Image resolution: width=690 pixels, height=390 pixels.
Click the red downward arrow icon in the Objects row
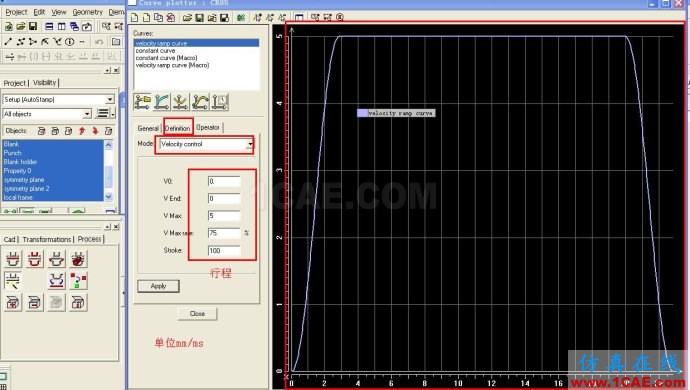point(95,131)
